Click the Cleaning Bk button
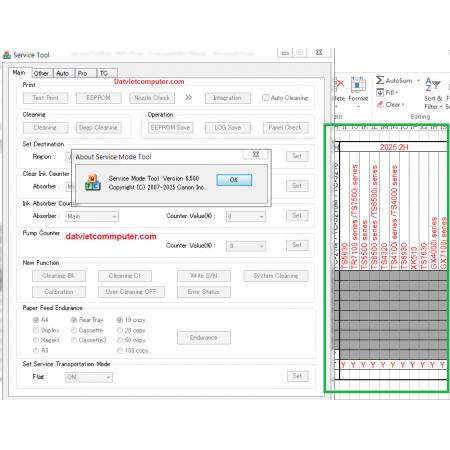 pyautogui.click(x=59, y=276)
